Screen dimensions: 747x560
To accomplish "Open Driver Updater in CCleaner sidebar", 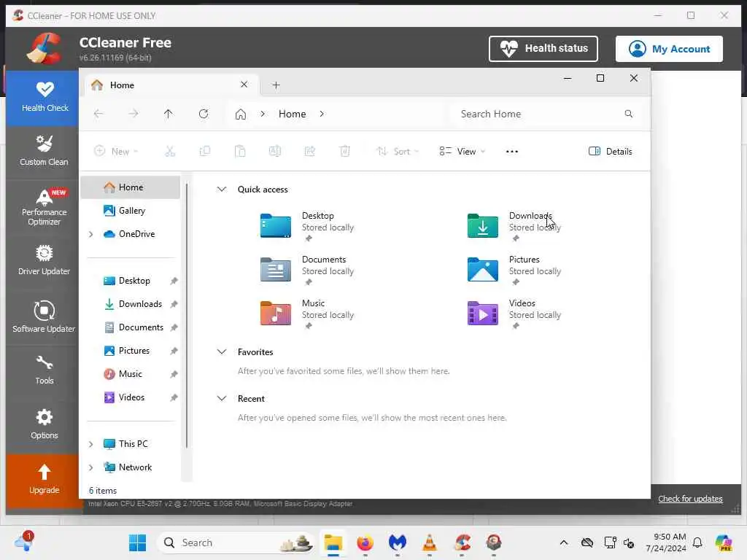I will pyautogui.click(x=44, y=260).
